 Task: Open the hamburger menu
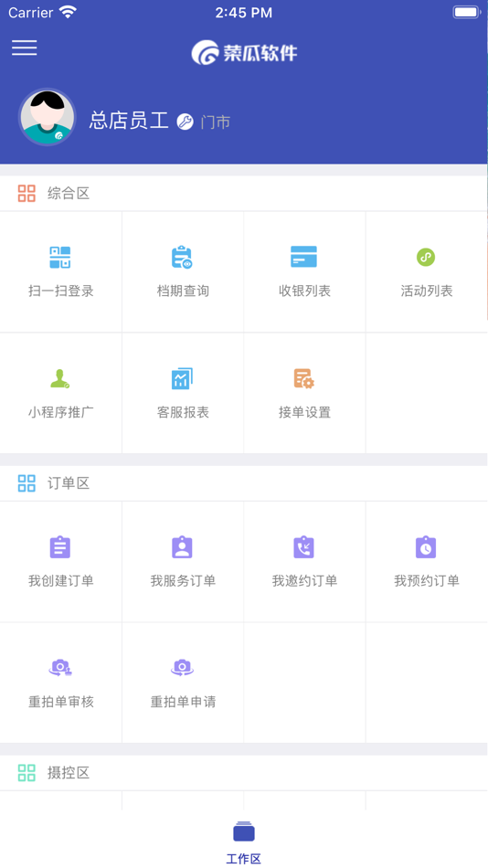25,48
